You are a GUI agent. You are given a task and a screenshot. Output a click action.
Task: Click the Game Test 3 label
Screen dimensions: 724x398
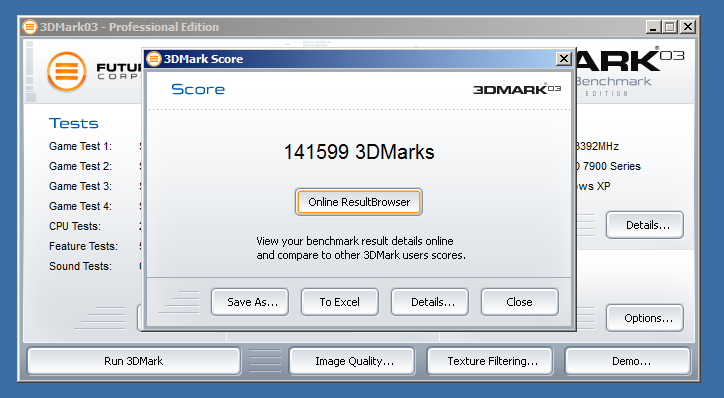[x=80, y=186]
